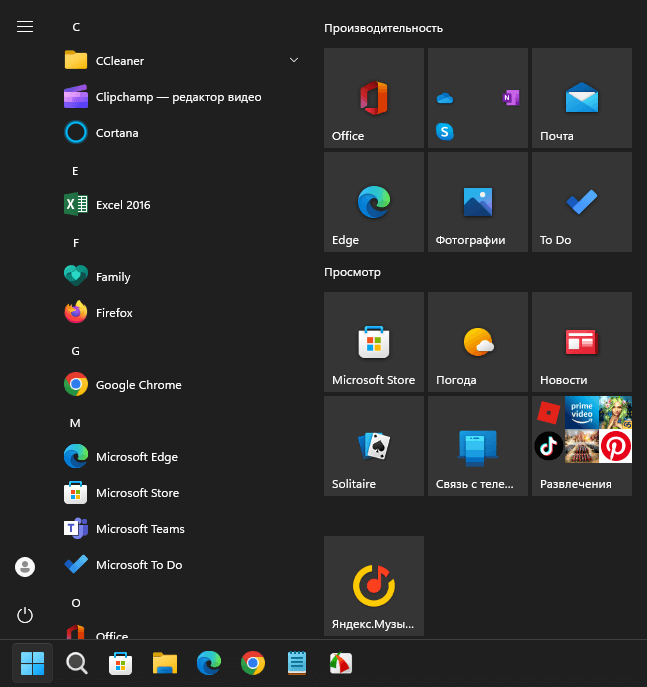The height and width of the screenshot is (687, 647).
Task: Open Family app from the list
Action: click(x=182, y=276)
